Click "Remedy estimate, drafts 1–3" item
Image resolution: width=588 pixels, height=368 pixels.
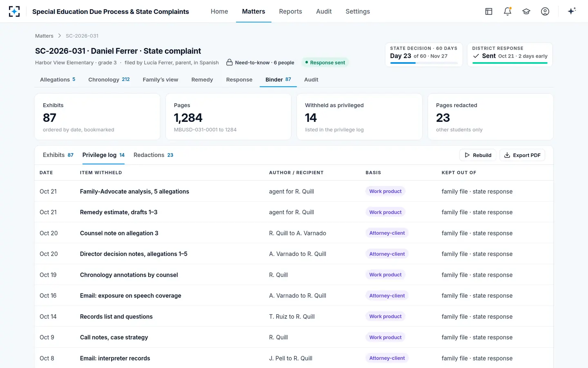[x=118, y=212]
